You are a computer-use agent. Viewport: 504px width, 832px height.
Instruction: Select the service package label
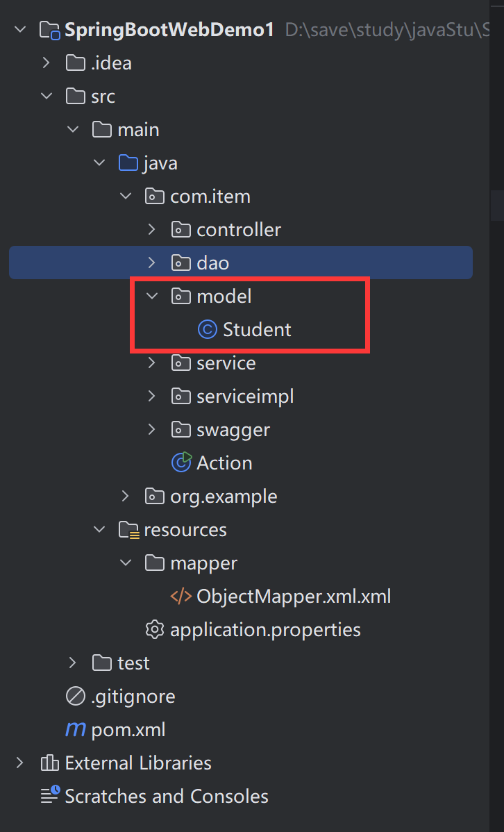(x=226, y=363)
